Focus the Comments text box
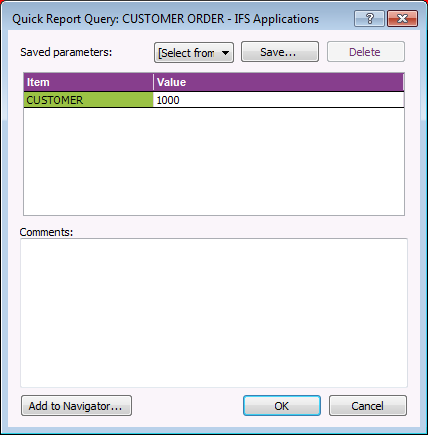This screenshot has width=428, height=435. (x=214, y=313)
